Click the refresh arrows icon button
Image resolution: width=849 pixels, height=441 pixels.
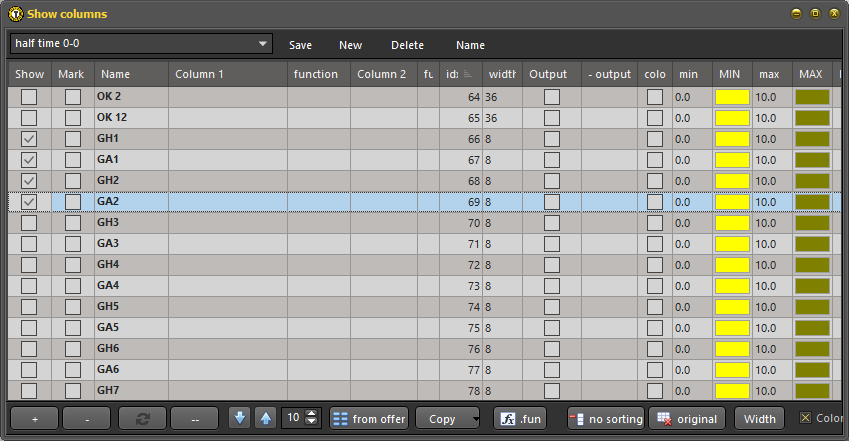pyautogui.click(x=142, y=418)
